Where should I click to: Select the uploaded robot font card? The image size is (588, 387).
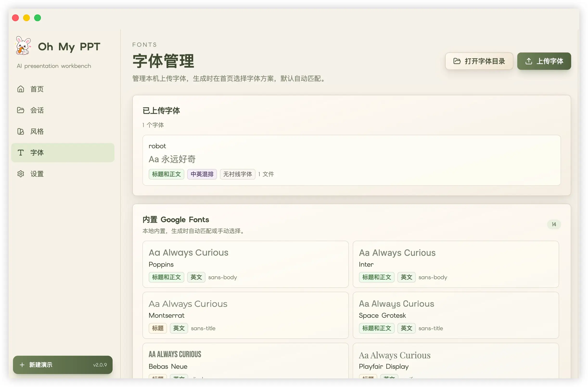[x=352, y=160]
